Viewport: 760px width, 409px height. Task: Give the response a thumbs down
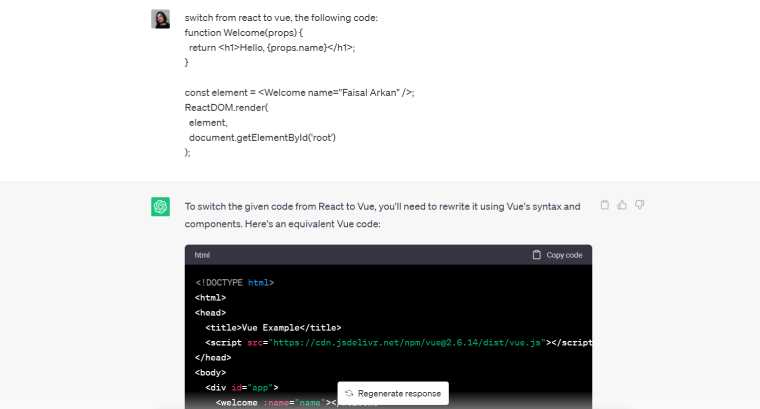coord(640,205)
